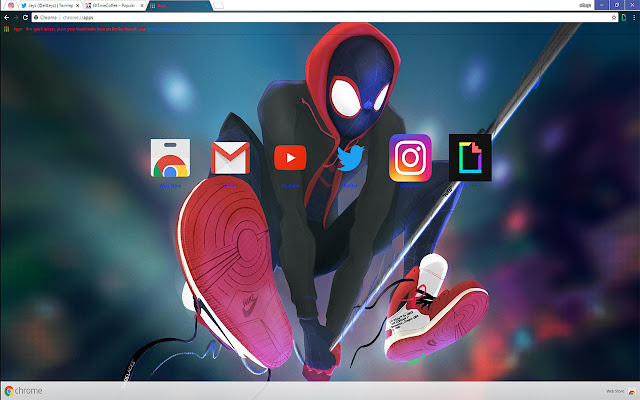Bookmark this page with the star
This screenshot has height=400, width=640.
pos(614,17)
